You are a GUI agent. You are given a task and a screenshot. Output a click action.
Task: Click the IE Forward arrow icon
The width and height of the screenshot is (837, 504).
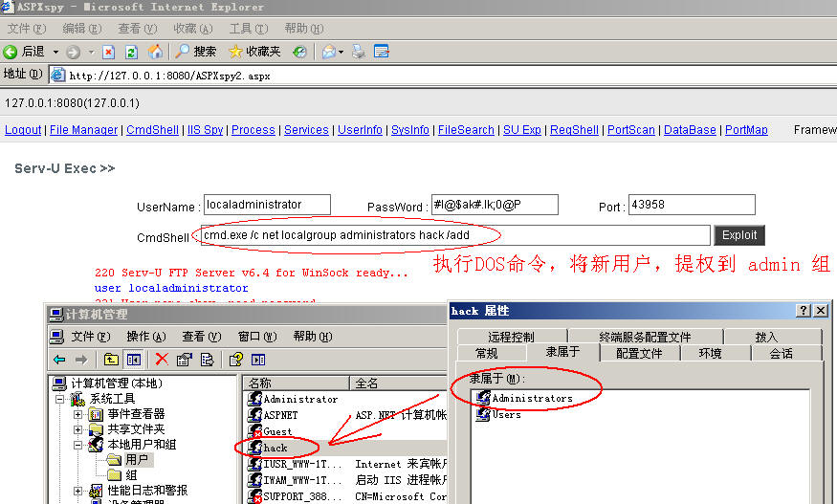(x=73, y=52)
